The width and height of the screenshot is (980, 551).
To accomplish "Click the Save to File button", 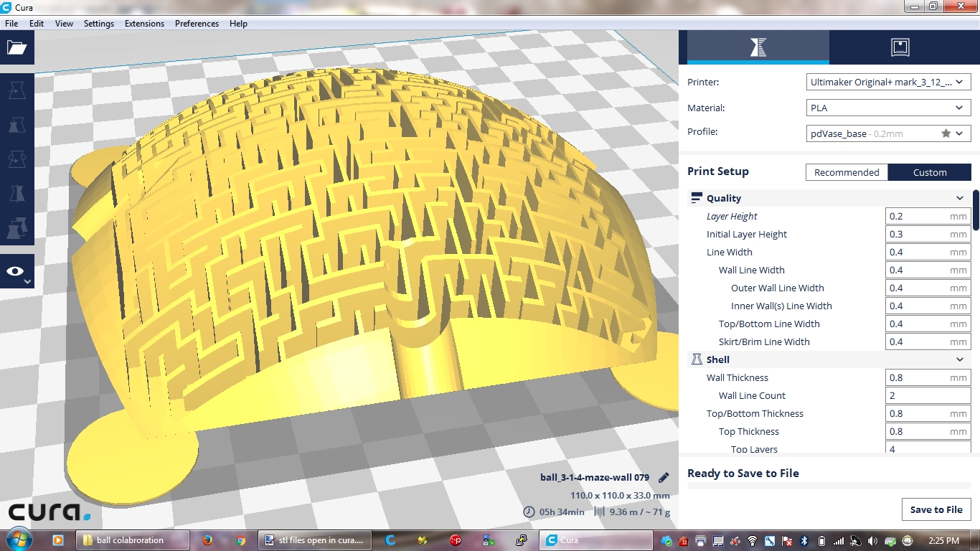I will pos(936,509).
